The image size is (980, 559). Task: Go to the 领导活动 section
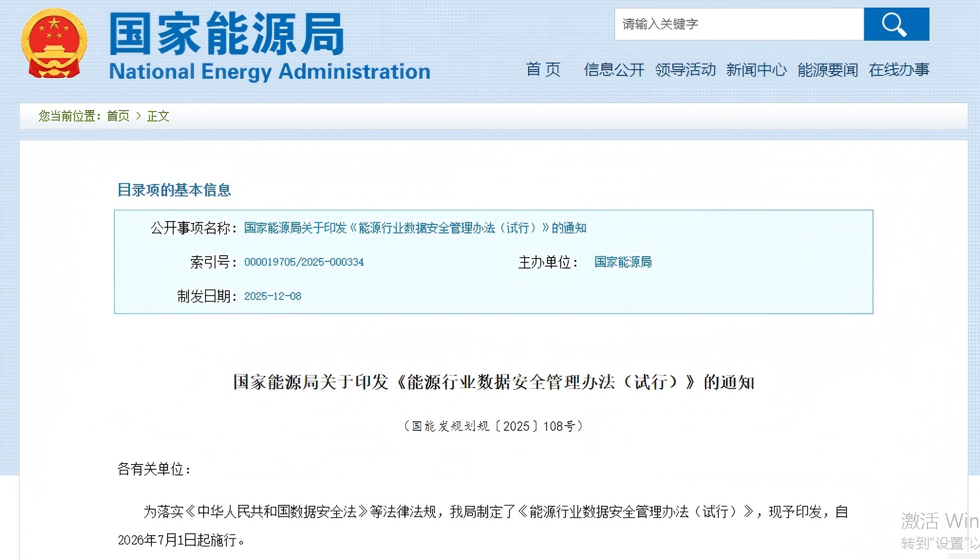(685, 70)
